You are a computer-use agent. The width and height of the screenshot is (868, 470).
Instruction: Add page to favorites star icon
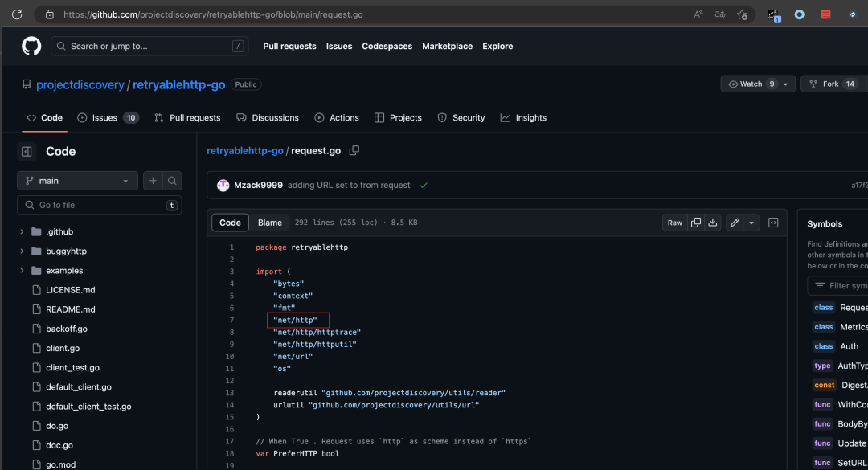coord(742,14)
